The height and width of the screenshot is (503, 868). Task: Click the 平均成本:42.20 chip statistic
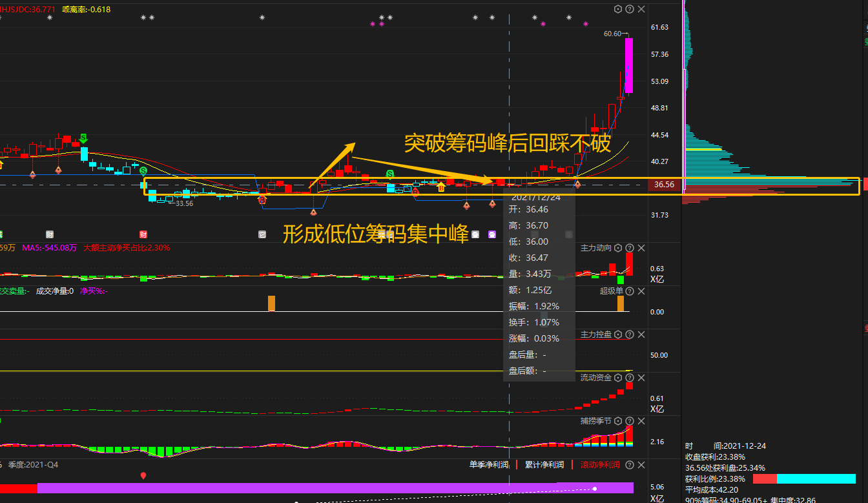click(x=712, y=489)
